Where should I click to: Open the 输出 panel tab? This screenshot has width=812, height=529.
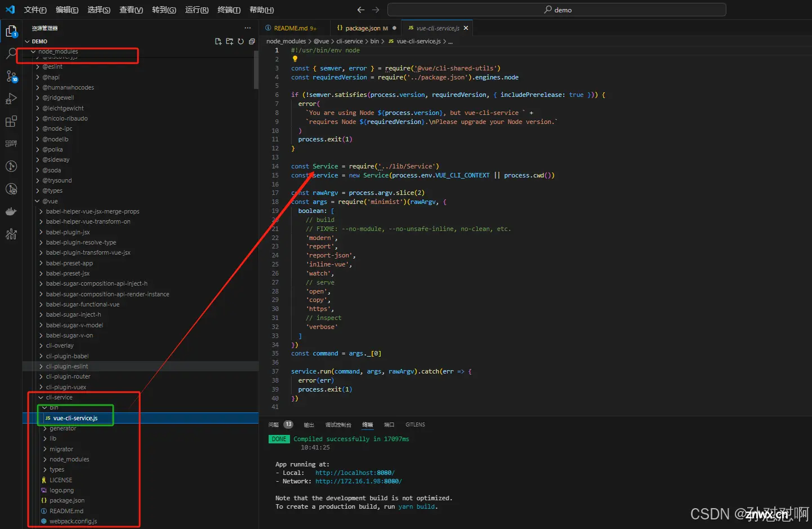309,424
